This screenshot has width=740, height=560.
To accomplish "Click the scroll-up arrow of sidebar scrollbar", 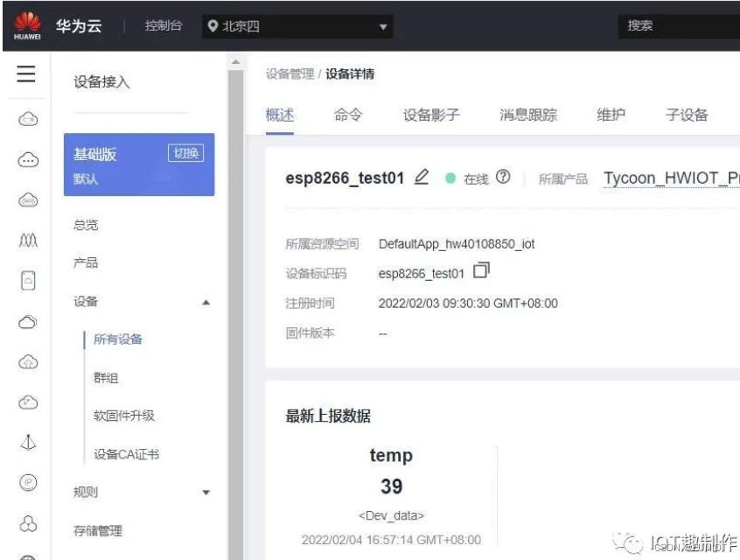I will (235, 62).
